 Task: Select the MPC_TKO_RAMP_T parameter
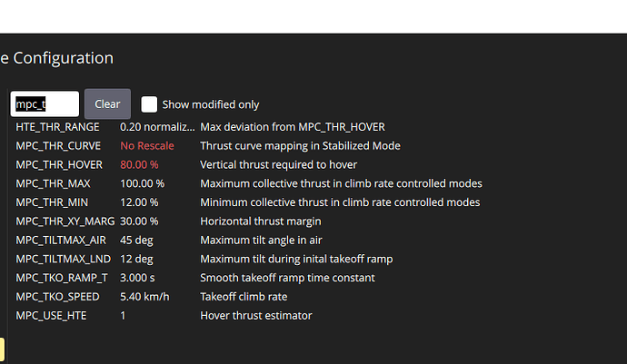coord(62,278)
